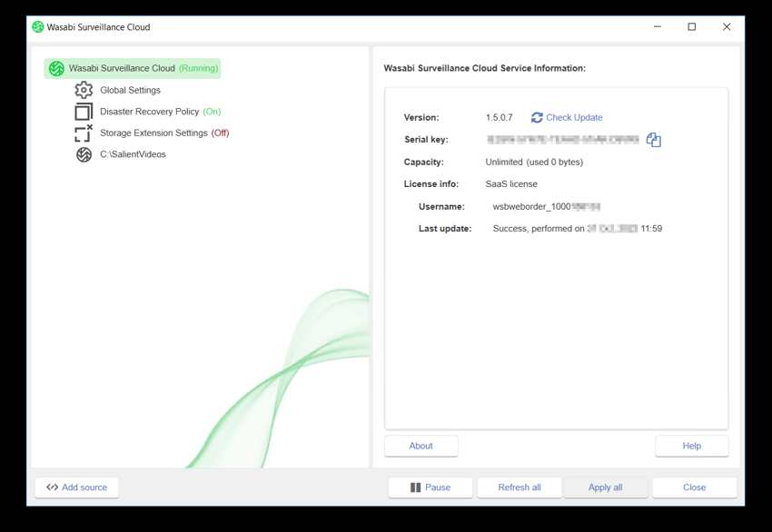
Task: Click the (Off) status of Storage Extension
Action: click(x=220, y=133)
